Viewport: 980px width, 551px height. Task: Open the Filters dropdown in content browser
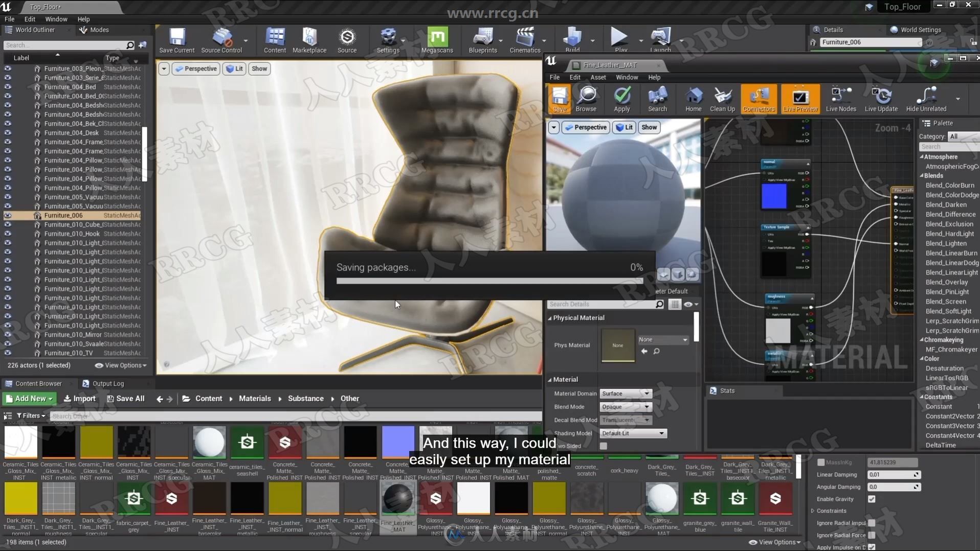(x=31, y=416)
